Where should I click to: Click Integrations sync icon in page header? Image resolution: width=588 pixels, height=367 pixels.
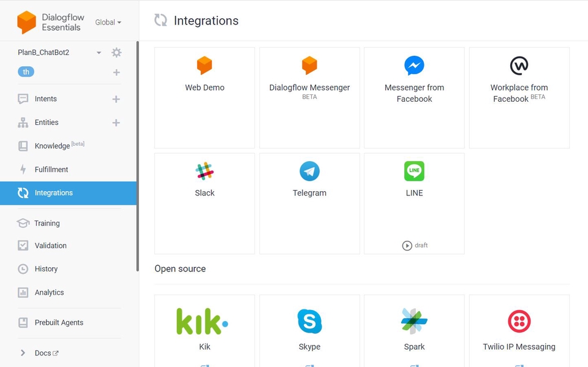[x=161, y=20]
